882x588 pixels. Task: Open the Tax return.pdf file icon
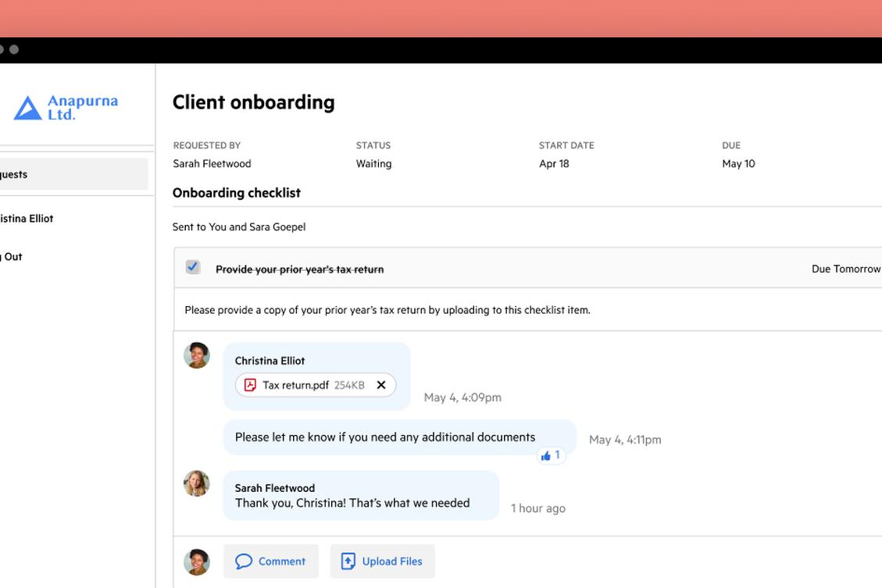click(250, 385)
